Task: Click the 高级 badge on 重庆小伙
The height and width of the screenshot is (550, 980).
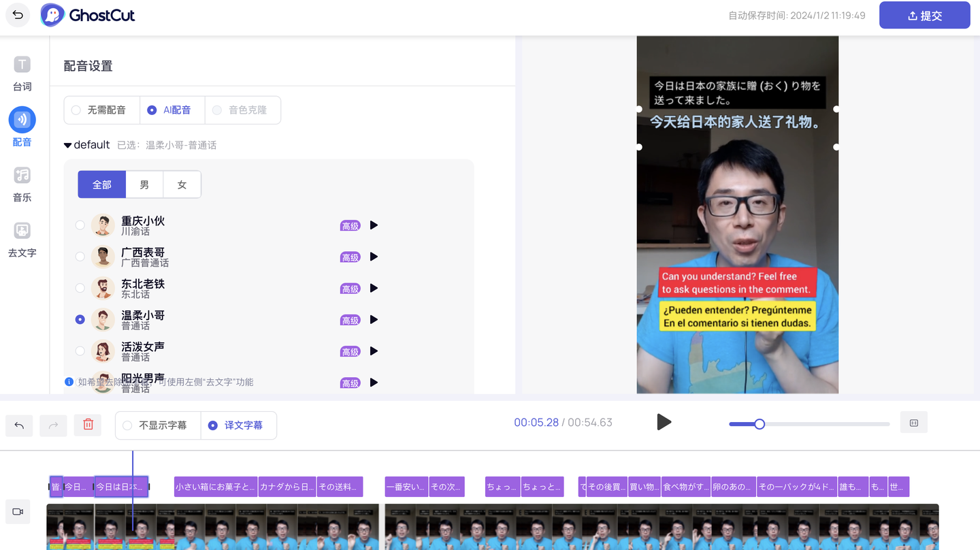Action: 350,226
